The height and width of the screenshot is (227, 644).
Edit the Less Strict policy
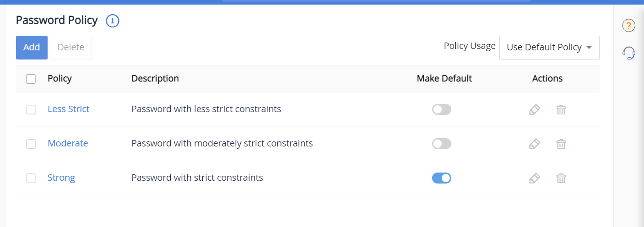tap(534, 109)
